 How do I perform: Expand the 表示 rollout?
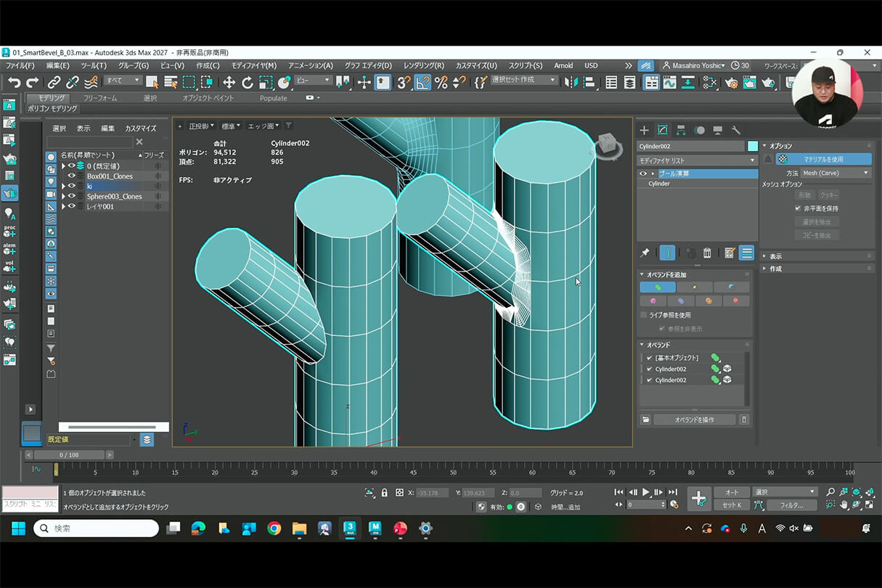click(817, 256)
